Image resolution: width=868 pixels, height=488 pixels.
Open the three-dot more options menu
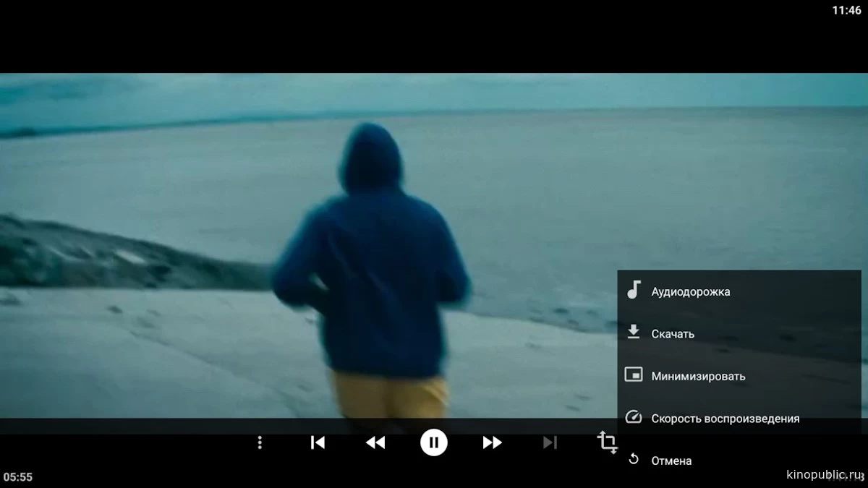tap(260, 442)
